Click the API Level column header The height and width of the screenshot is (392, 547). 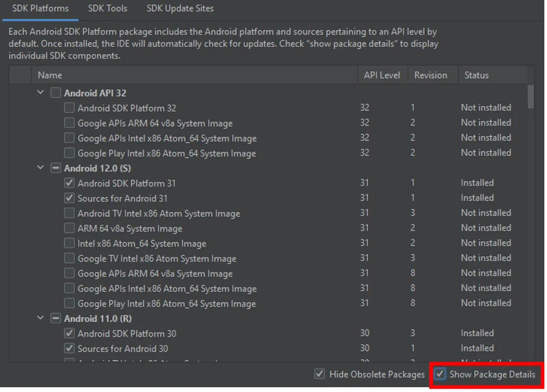point(382,75)
